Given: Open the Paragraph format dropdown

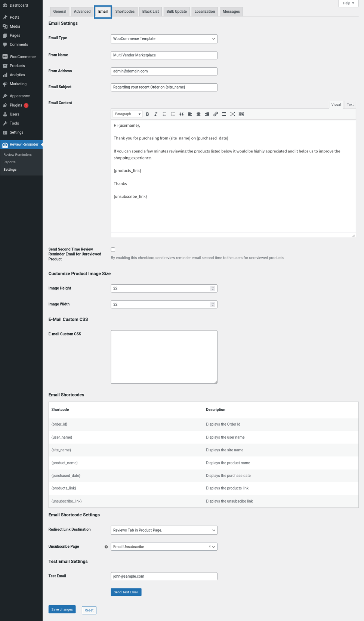Looking at the screenshot, I should pyautogui.click(x=127, y=114).
